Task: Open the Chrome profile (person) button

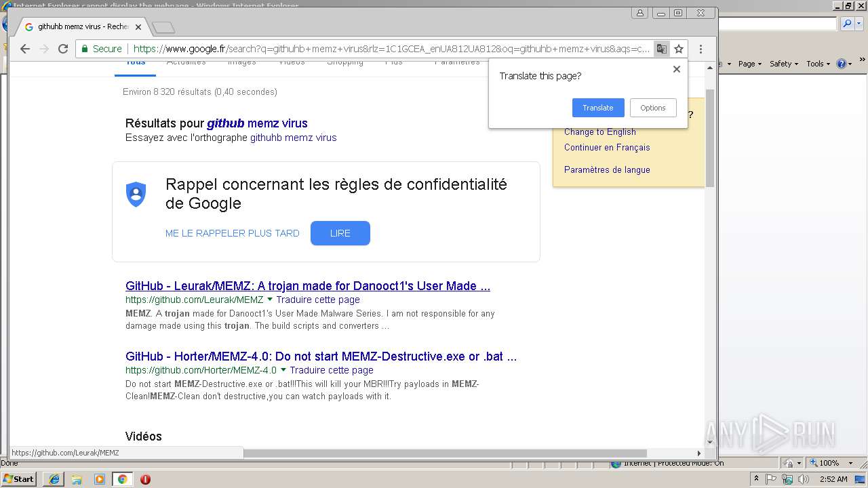Action: coord(639,13)
